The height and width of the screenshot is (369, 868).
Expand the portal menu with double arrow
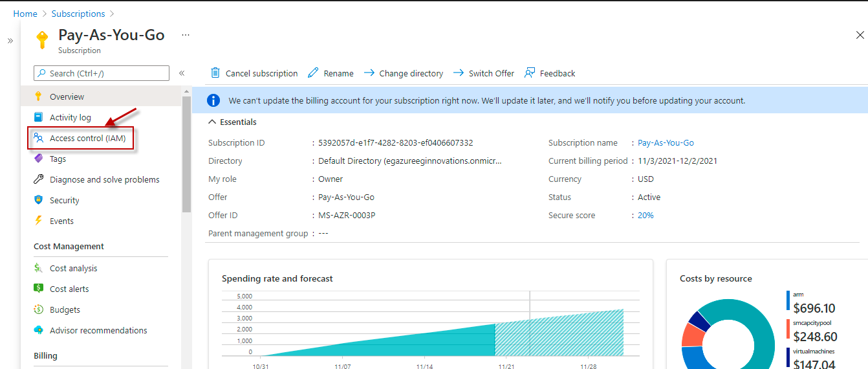click(10, 40)
